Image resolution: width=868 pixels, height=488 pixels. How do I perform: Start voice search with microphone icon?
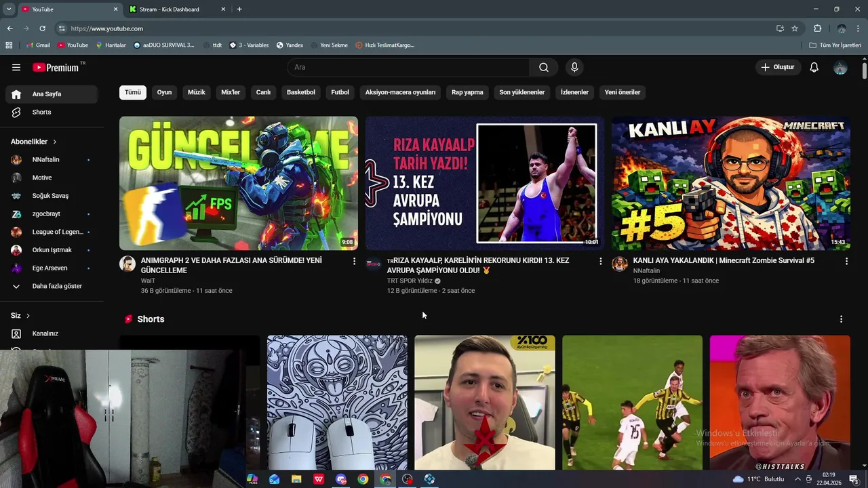574,67
